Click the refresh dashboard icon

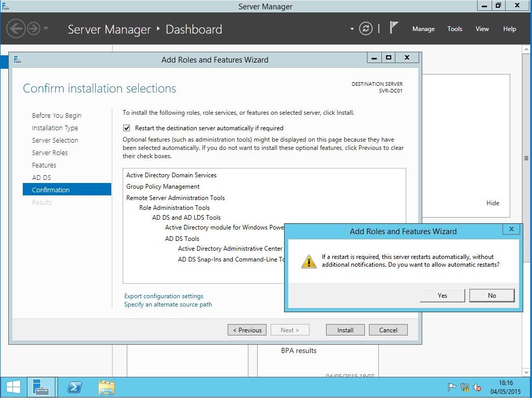366,29
